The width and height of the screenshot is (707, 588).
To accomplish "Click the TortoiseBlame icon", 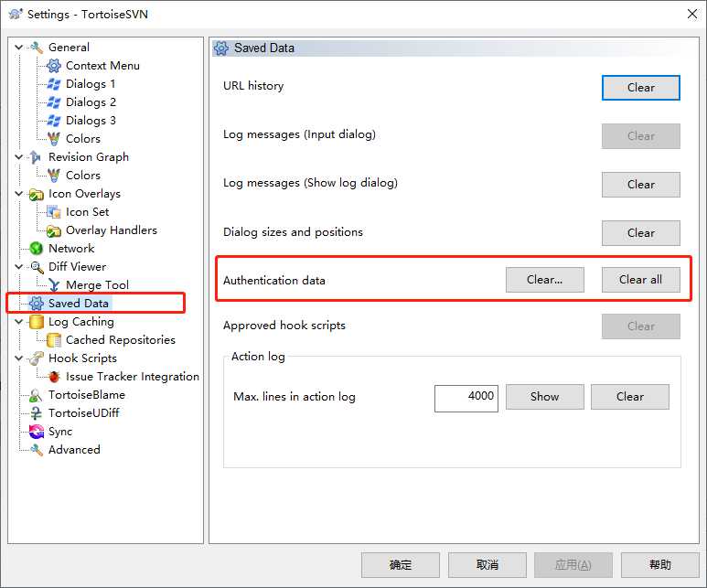I will [36, 395].
